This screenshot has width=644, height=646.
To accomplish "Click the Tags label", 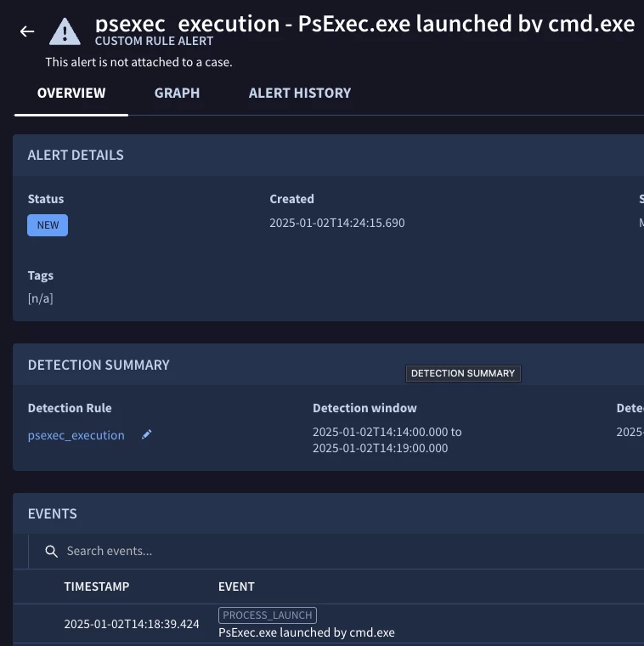I will click(40, 275).
